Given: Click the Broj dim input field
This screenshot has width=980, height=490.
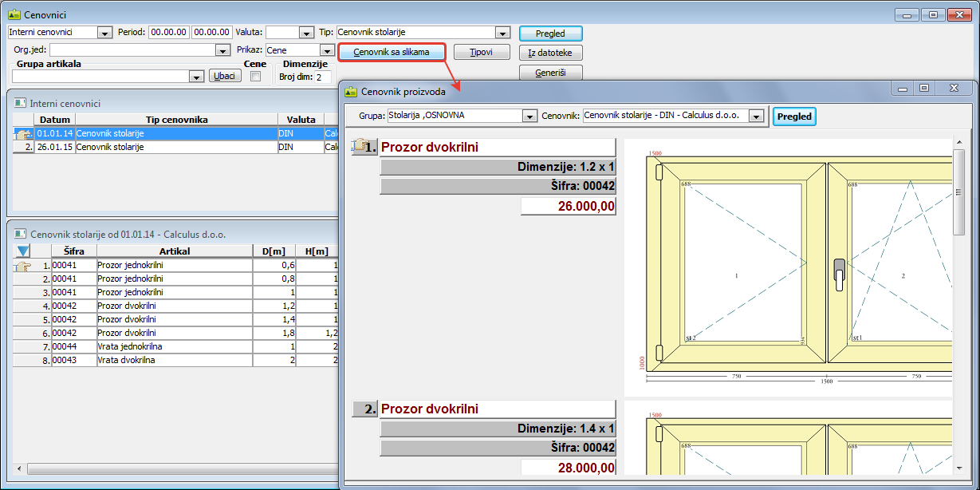Looking at the screenshot, I should click(322, 77).
